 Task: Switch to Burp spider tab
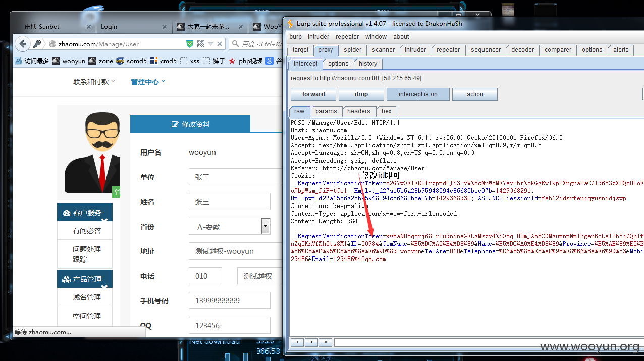(x=353, y=50)
